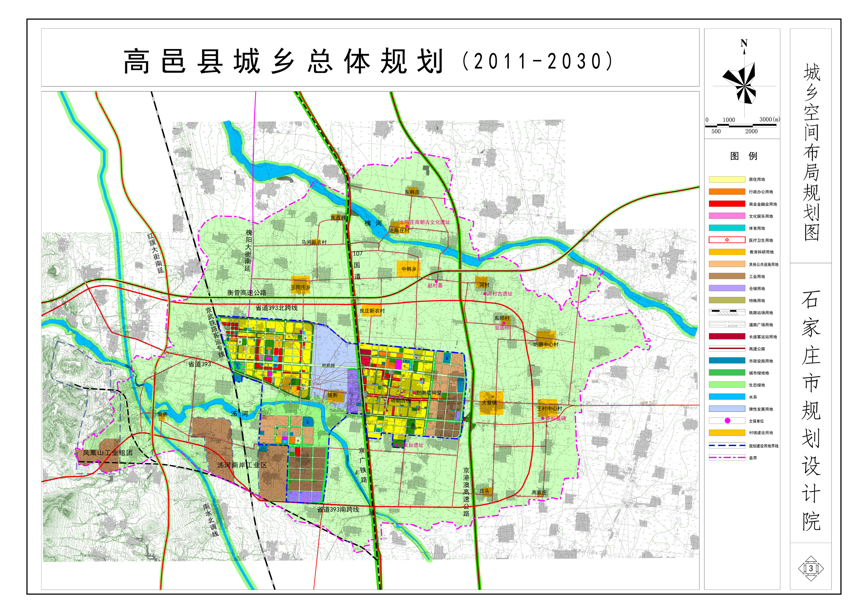Click the 居住用地 yellow legend swatch
This screenshot has width=868, height=613.
pos(727,180)
